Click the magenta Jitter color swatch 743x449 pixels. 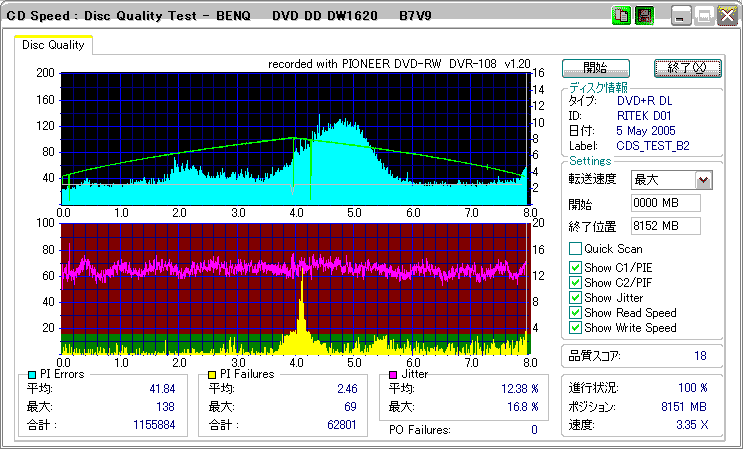coord(394,374)
